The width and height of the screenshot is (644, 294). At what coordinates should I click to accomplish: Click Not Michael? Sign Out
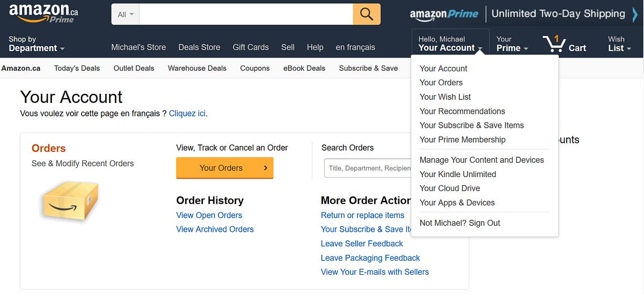pyautogui.click(x=460, y=223)
